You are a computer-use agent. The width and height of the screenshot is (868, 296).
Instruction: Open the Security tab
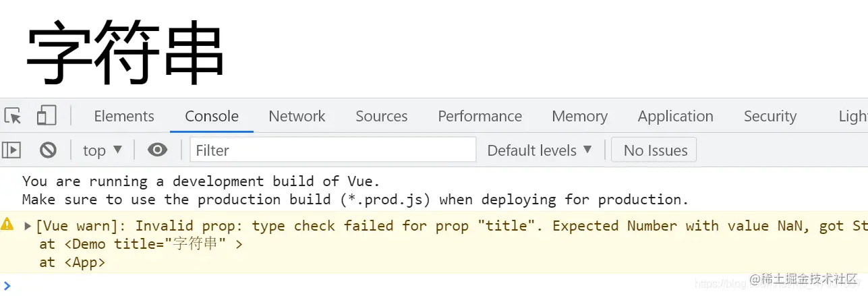tap(770, 116)
